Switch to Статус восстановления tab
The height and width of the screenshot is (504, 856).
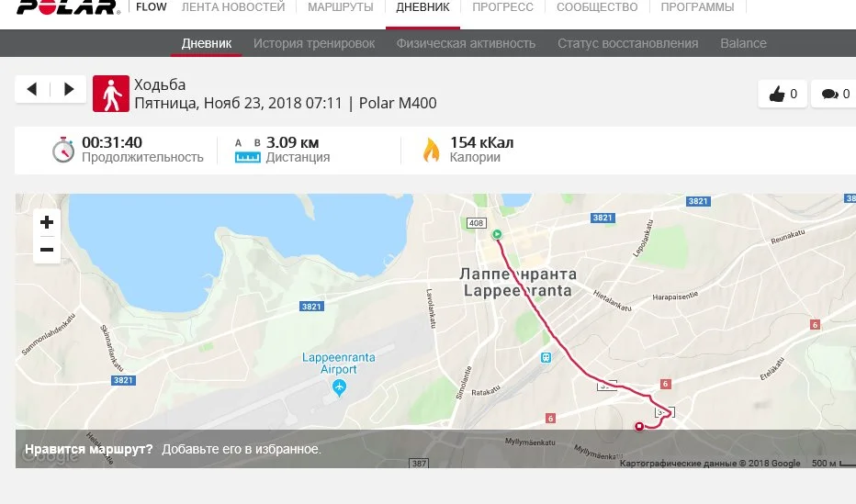pos(628,43)
